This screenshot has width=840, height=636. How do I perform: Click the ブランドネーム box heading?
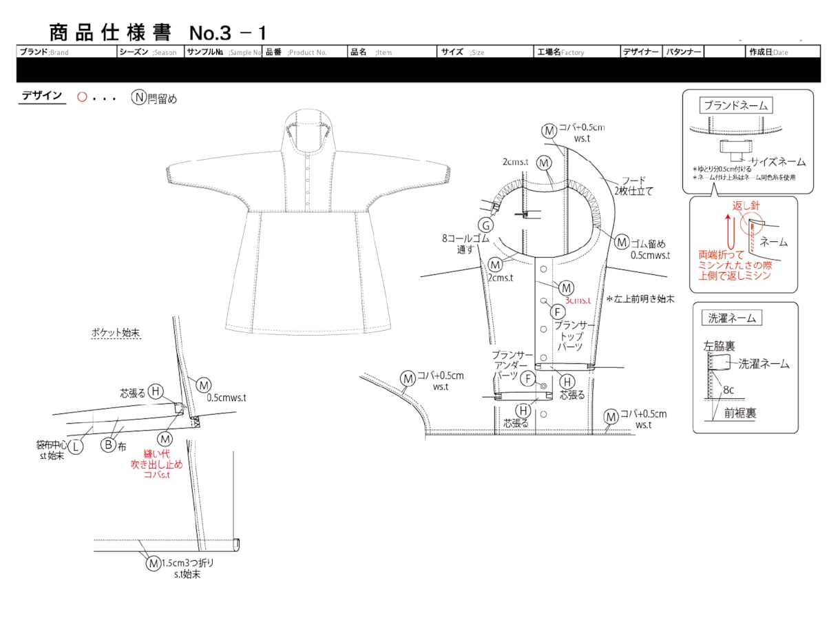pyautogui.click(x=735, y=105)
